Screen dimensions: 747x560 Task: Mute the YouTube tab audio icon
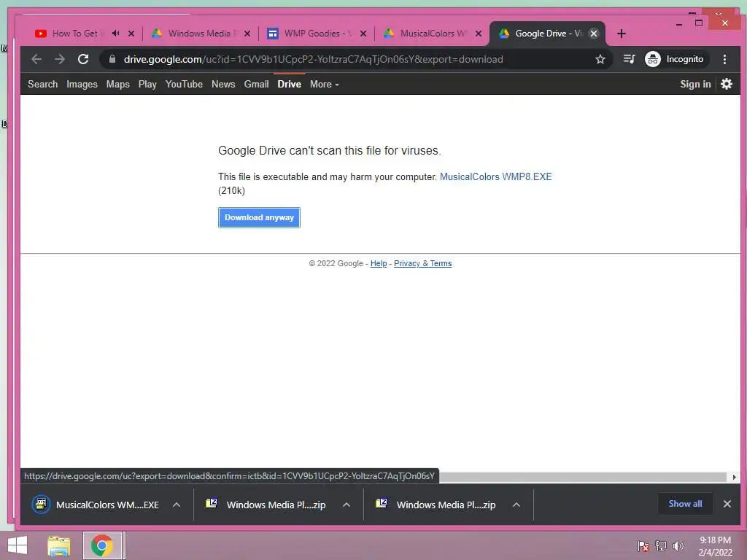pos(115,34)
